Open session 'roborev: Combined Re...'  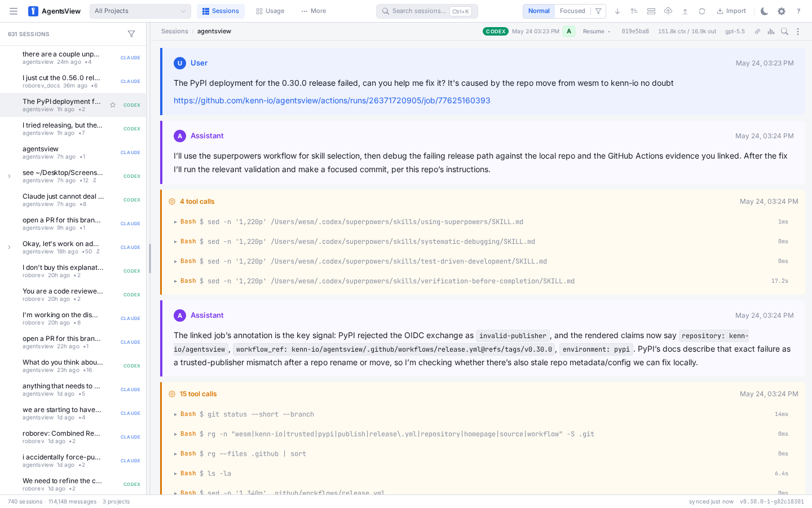coord(73,437)
